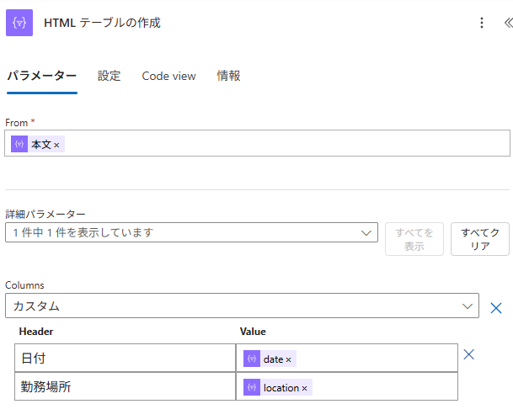Expand the 詳細パラメーター dropdown

[366, 232]
